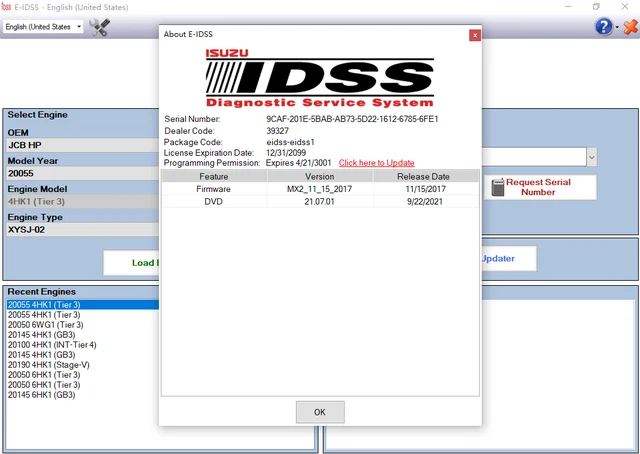Click release date 9/22/2021
Image resolution: width=640 pixels, height=454 pixels.
point(425,201)
